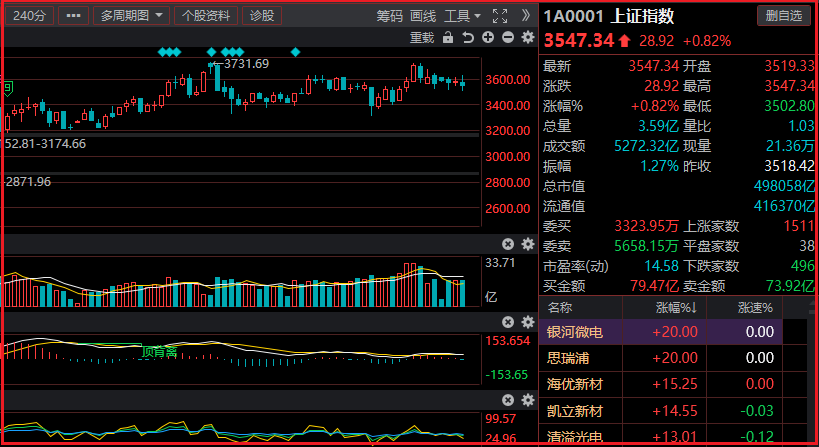Open the 工具 tools dropdown menu
Image resolution: width=819 pixels, height=447 pixels.
coord(462,16)
